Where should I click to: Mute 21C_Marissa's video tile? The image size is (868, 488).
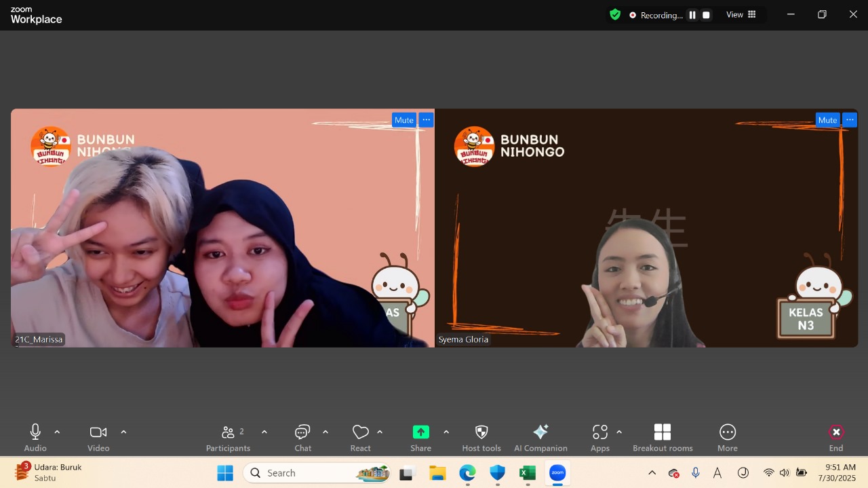click(x=403, y=119)
